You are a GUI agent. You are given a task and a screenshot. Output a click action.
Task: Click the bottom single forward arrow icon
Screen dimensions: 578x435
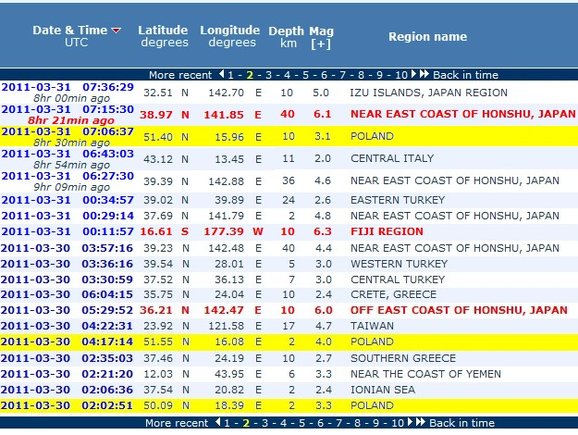[410, 422]
